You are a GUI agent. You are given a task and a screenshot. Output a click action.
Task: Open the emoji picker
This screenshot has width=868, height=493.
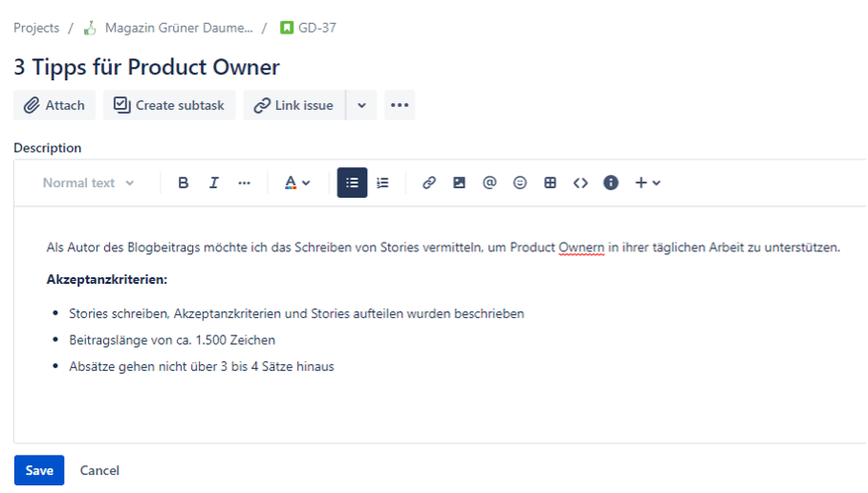point(520,182)
